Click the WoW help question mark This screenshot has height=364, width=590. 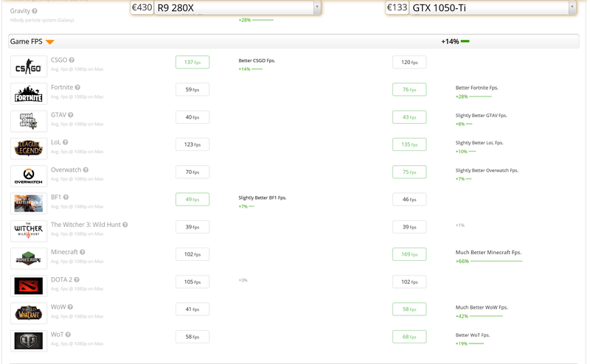coord(70,307)
